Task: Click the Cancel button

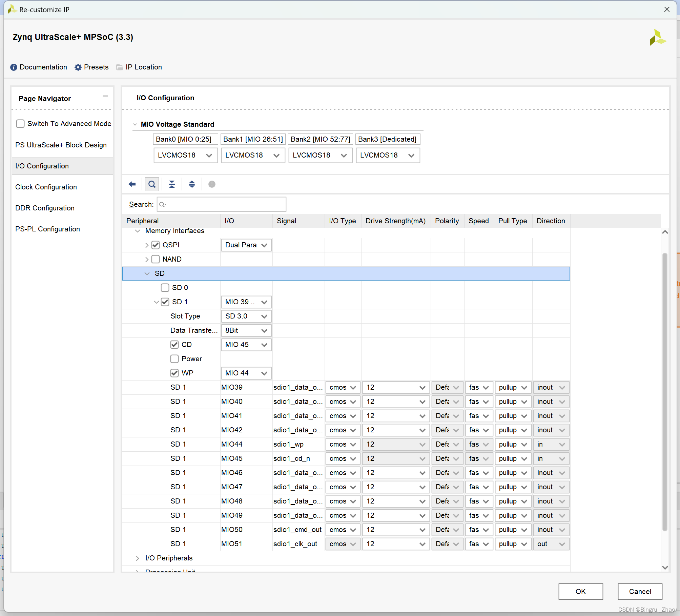Action: coord(640,592)
